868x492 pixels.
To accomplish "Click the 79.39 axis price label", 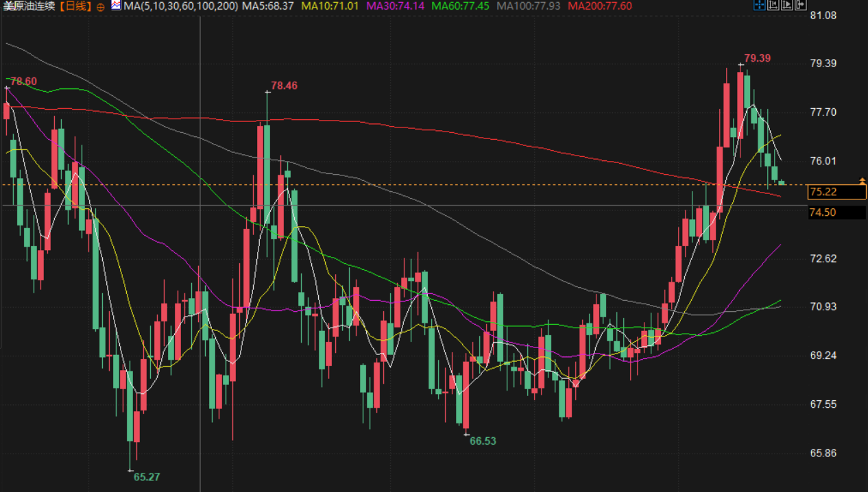I will (823, 63).
